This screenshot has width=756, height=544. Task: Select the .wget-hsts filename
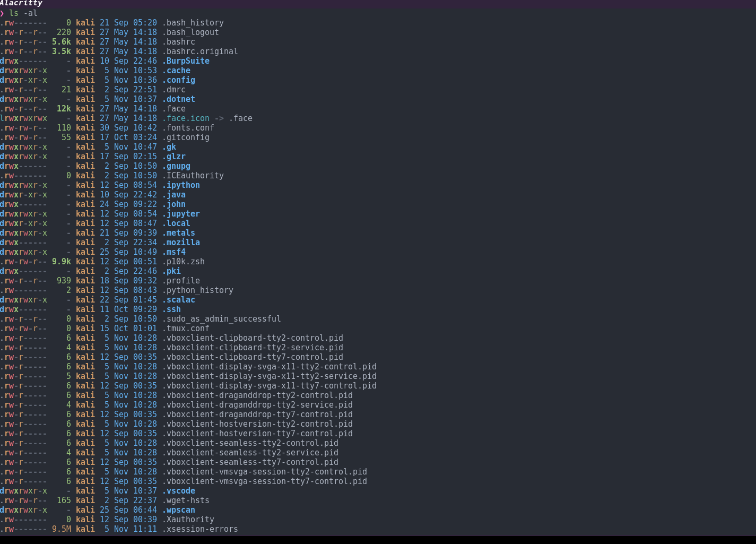[186, 500]
